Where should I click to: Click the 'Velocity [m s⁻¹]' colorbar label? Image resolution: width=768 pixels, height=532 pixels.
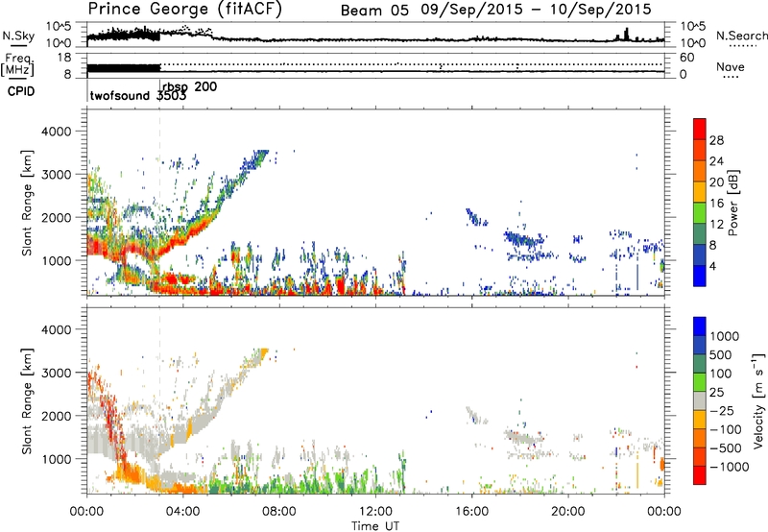tap(758, 400)
